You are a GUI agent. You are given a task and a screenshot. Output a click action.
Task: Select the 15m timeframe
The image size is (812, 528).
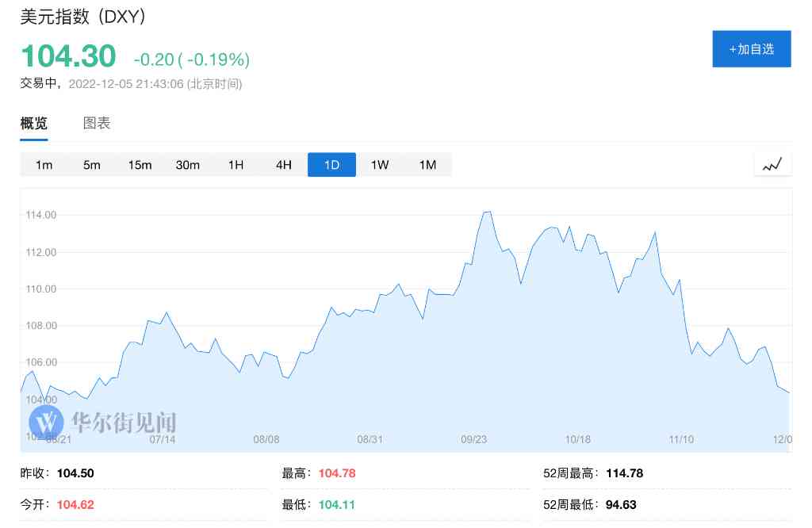point(140,164)
